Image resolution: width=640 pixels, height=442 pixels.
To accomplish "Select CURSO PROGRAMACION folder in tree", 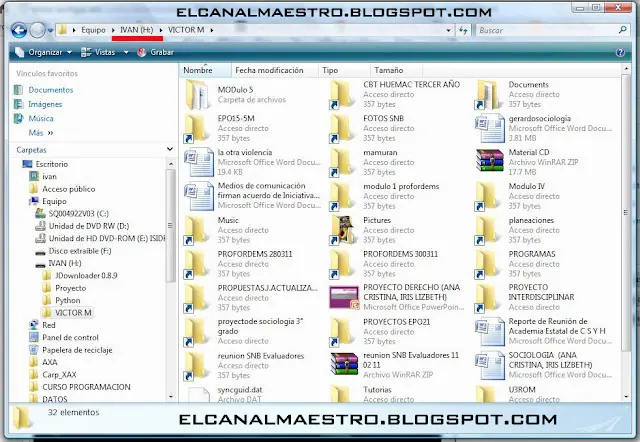I will 86,387.
